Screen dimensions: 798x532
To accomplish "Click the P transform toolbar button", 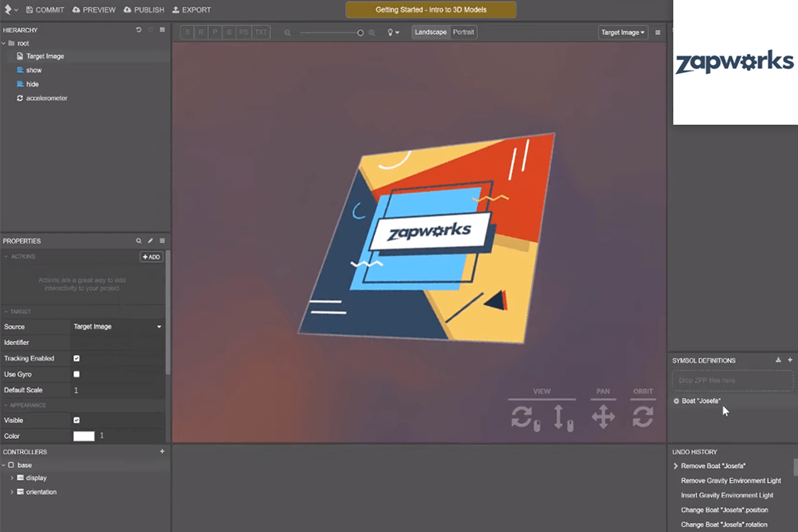I will click(x=215, y=32).
